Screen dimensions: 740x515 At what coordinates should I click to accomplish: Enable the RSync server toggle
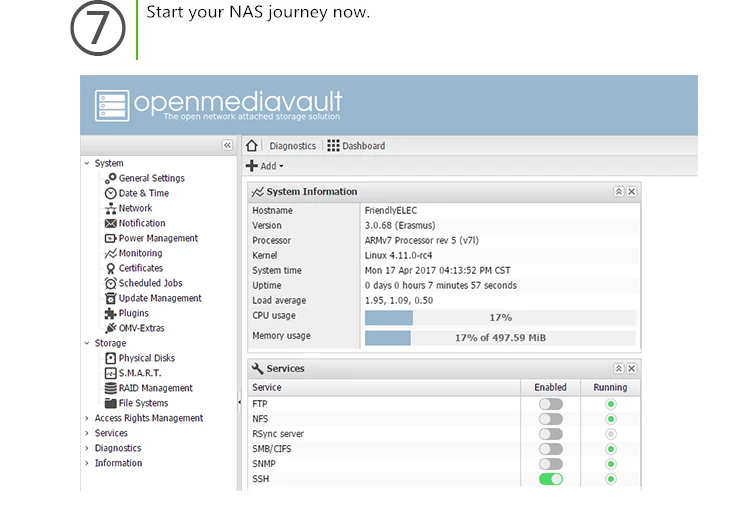tap(551, 434)
